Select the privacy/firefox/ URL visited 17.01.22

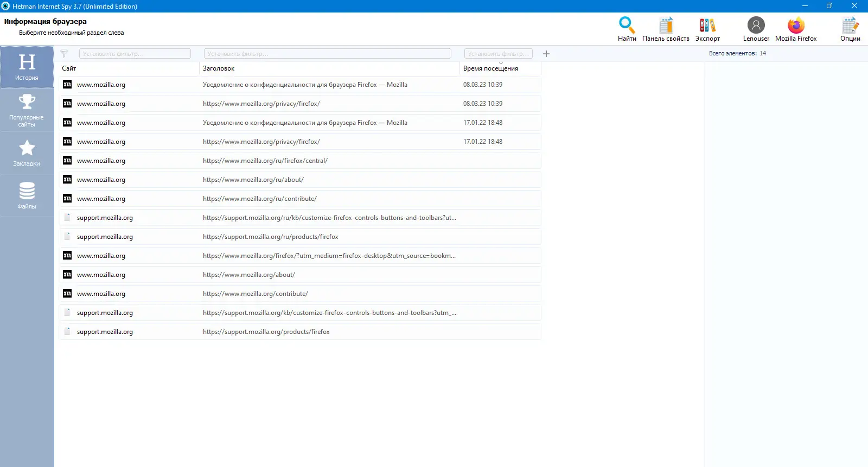pyautogui.click(x=261, y=142)
